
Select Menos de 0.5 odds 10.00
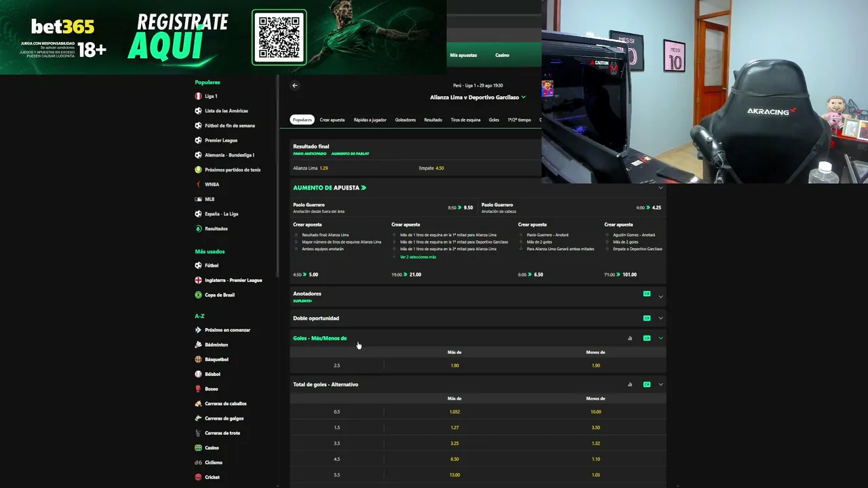click(x=595, y=411)
